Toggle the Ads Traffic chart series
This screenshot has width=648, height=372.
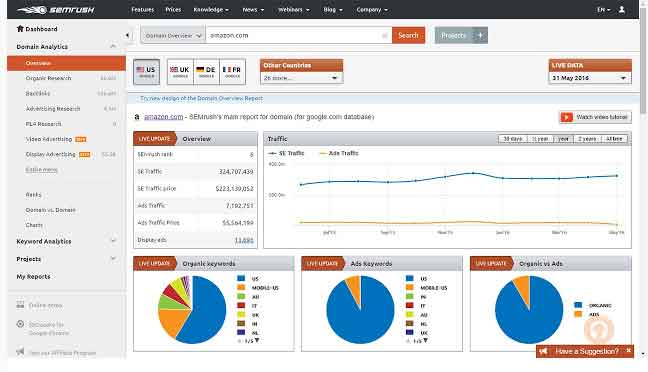point(339,153)
